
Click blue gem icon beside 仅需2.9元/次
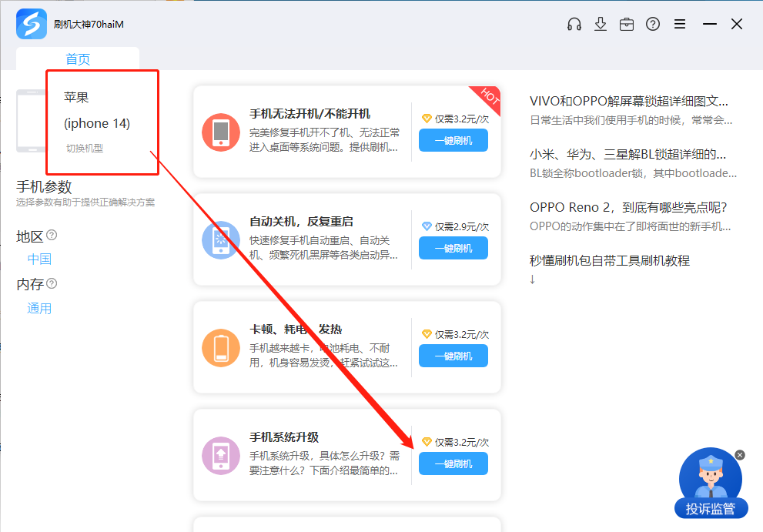click(427, 226)
